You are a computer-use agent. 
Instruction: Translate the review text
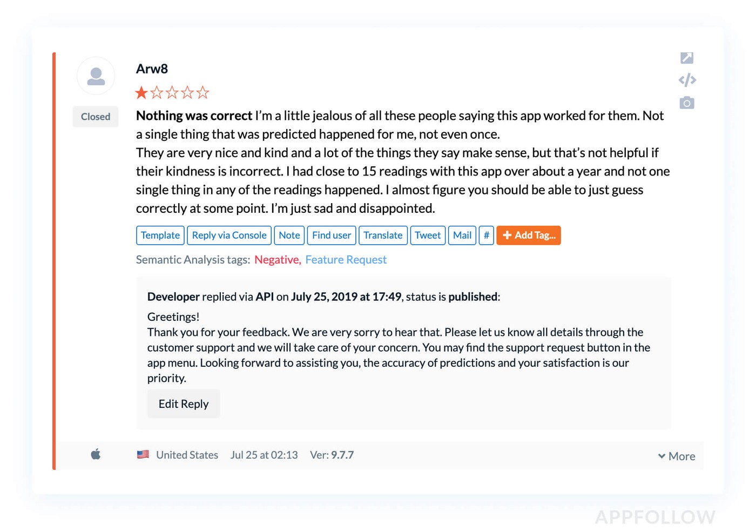coord(382,235)
